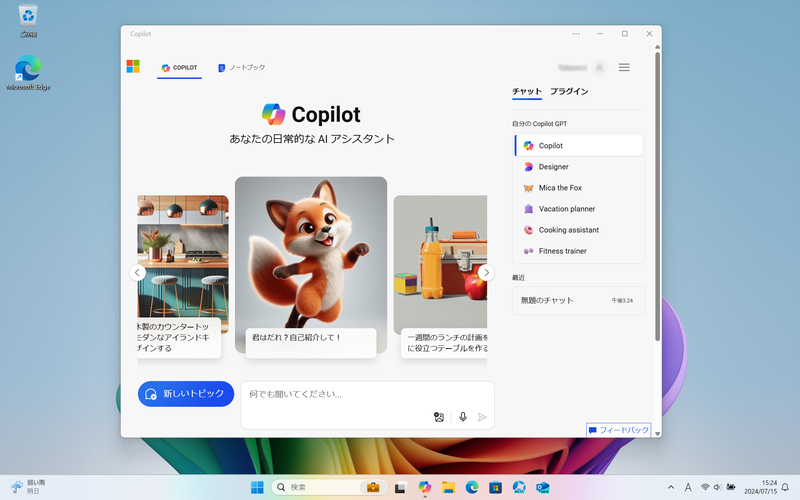Switch to the COPILOT tab

[x=180, y=67]
